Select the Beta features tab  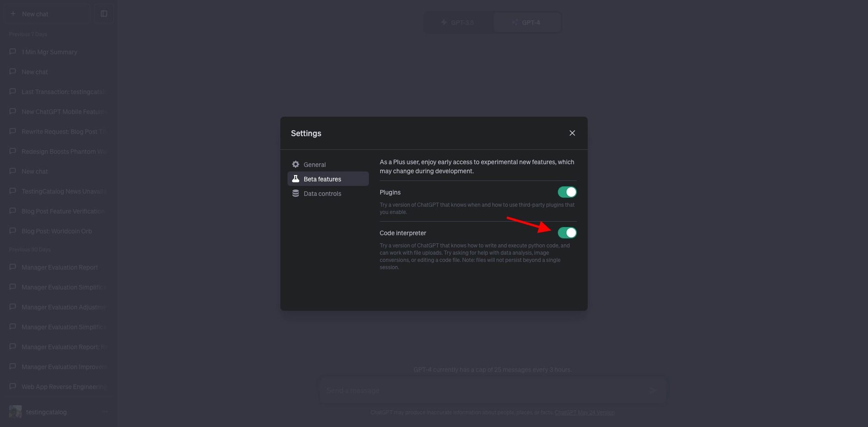coord(328,179)
